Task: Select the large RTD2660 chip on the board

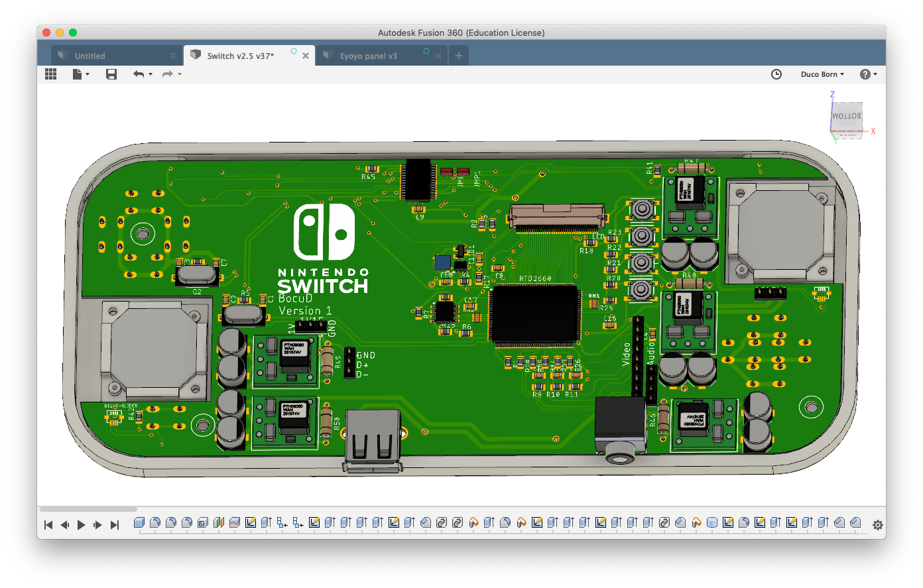Action: (x=534, y=316)
